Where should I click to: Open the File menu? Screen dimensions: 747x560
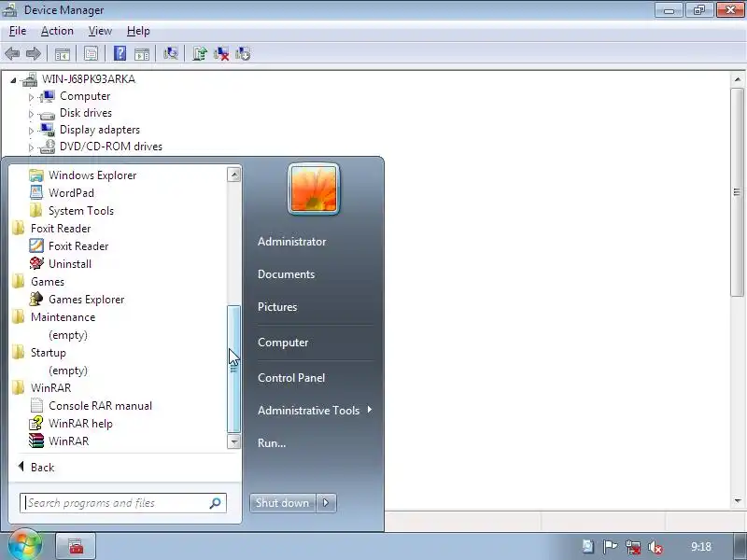tap(18, 31)
